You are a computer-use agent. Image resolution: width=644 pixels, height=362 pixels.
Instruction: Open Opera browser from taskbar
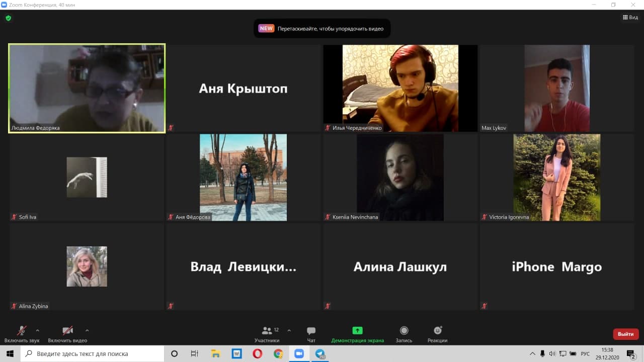[257, 353]
